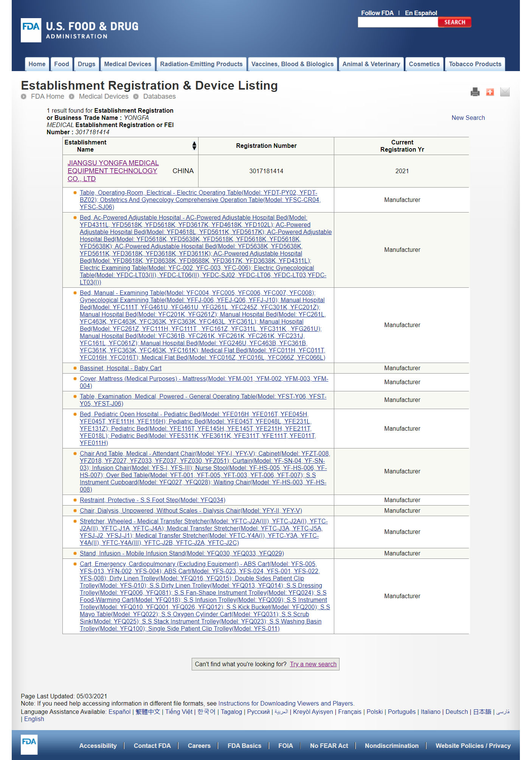The image size is (532, 760).
Task: Go to Medical Devices breadcrumb
Action: point(104,96)
